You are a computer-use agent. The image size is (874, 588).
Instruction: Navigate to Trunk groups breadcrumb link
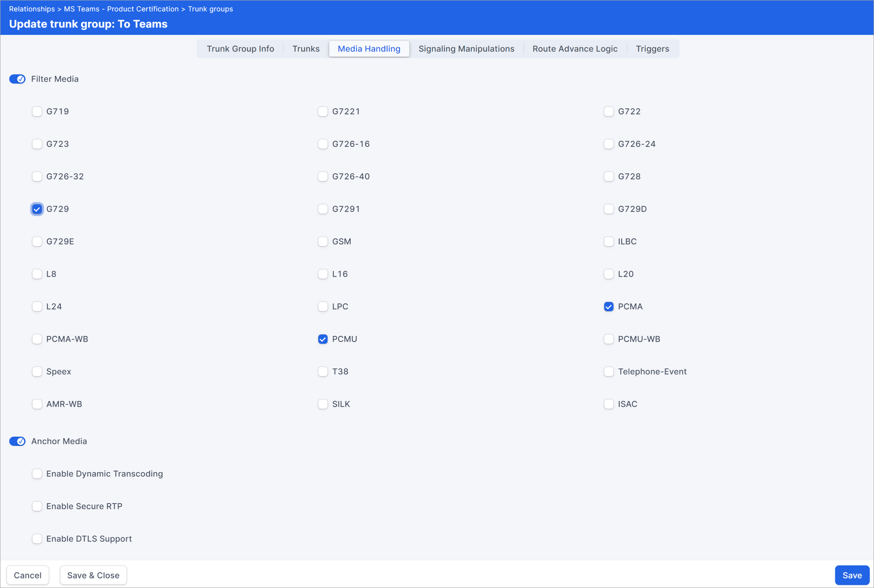(210, 9)
